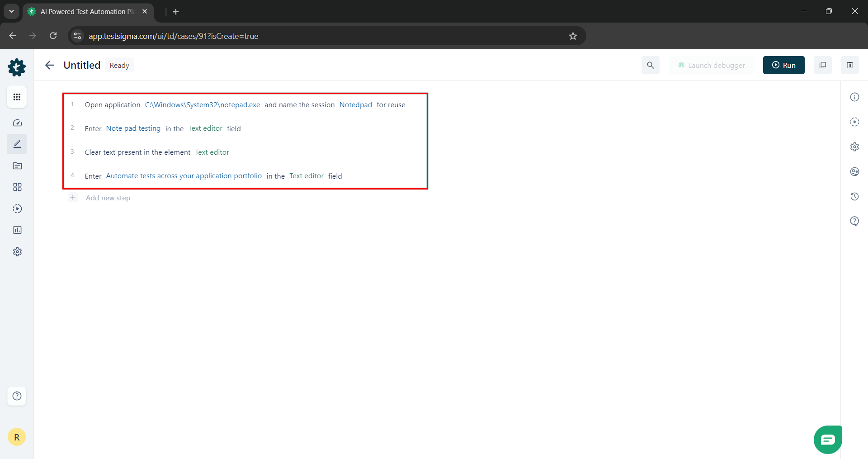Open the apps grid menu in sidebar
The image size is (868, 459).
[17, 97]
